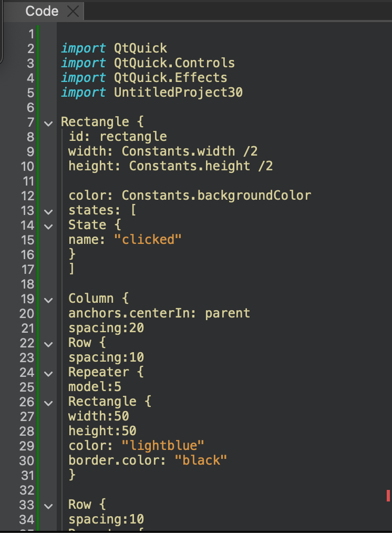Click the UntitledProject30 import name

[178, 93]
